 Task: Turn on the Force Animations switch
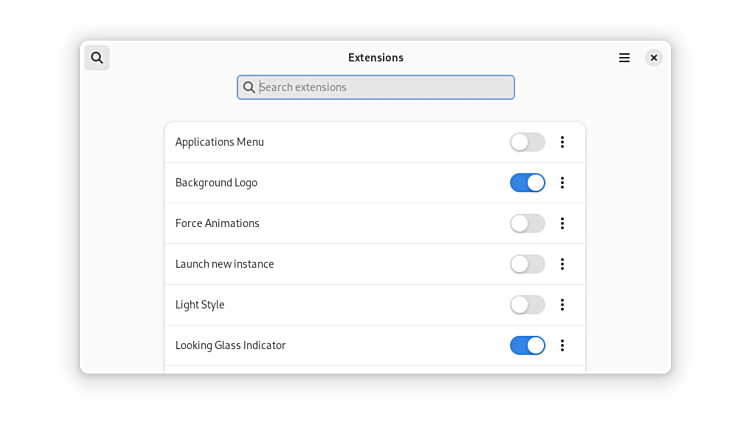[527, 223]
